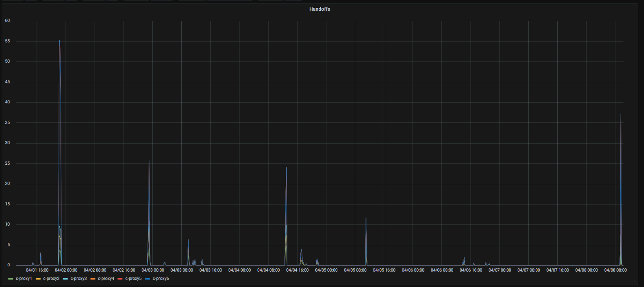Show only c-proxy6 via legend label
Screen dimensions: 644x287
tap(161, 278)
